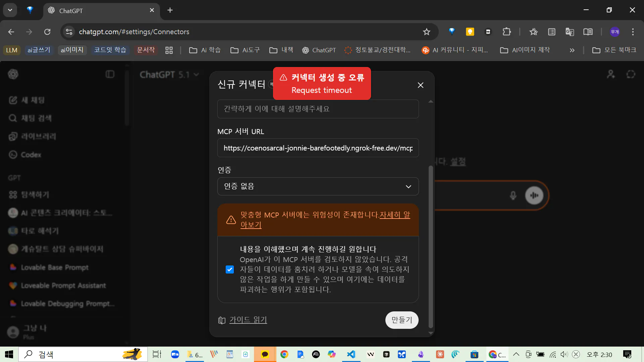Open the extensions puzzle icon
644x362 pixels.
point(506,32)
